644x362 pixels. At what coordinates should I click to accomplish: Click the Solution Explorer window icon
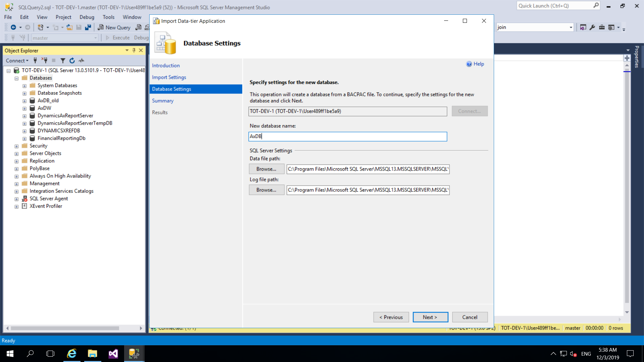[583, 27]
